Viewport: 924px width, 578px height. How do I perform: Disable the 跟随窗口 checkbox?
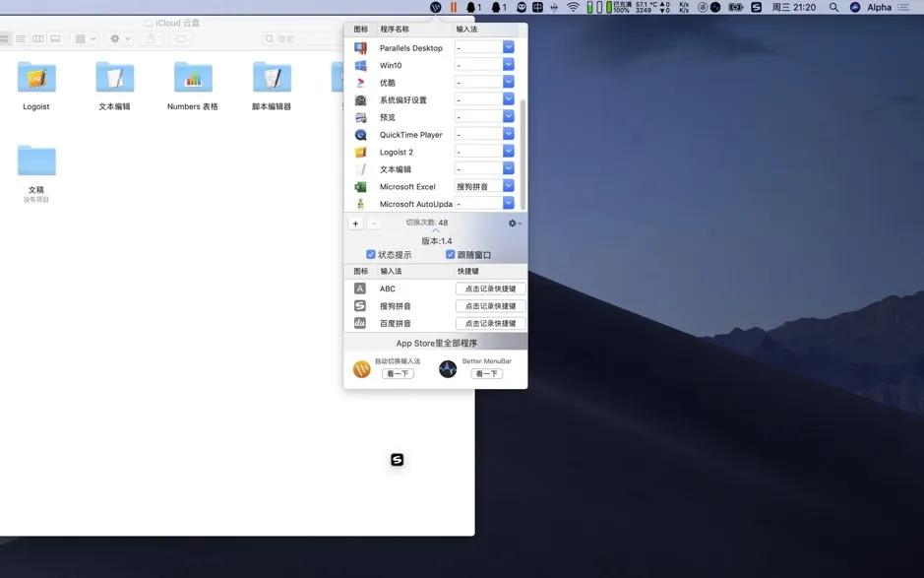[x=450, y=253]
